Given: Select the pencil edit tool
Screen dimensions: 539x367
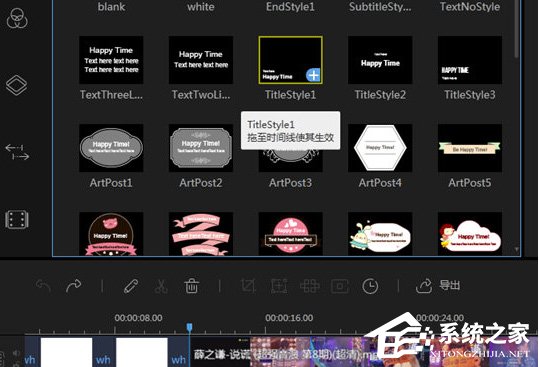Looking at the screenshot, I should pos(131,286).
